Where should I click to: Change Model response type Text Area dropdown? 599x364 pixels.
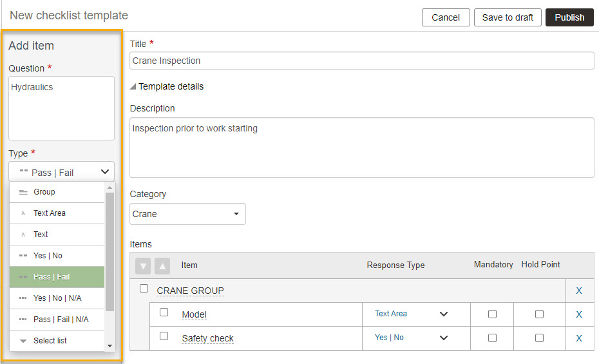(x=411, y=314)
